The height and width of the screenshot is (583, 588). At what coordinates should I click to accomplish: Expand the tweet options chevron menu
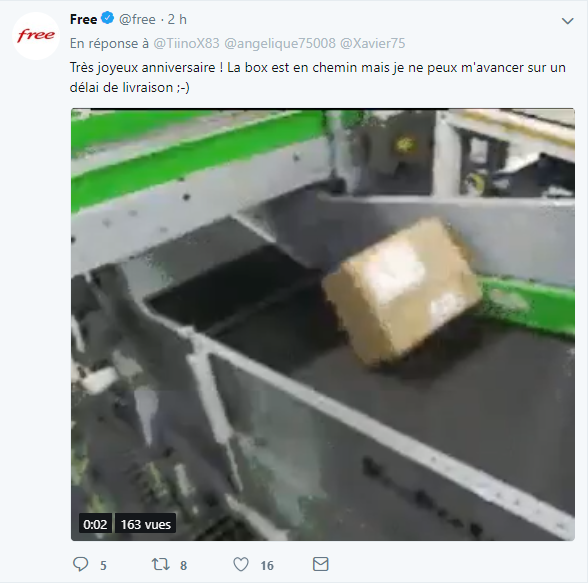click(568, 21)
